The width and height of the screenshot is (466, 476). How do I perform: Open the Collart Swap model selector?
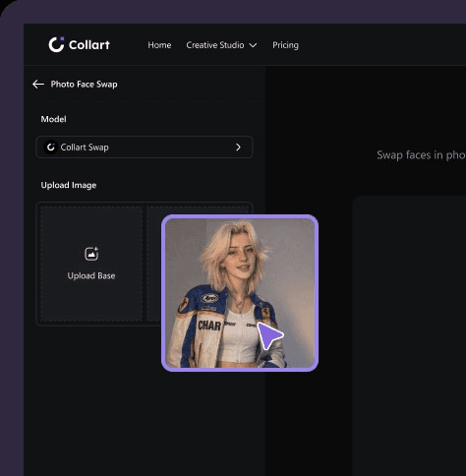click(x=145, y=148)
